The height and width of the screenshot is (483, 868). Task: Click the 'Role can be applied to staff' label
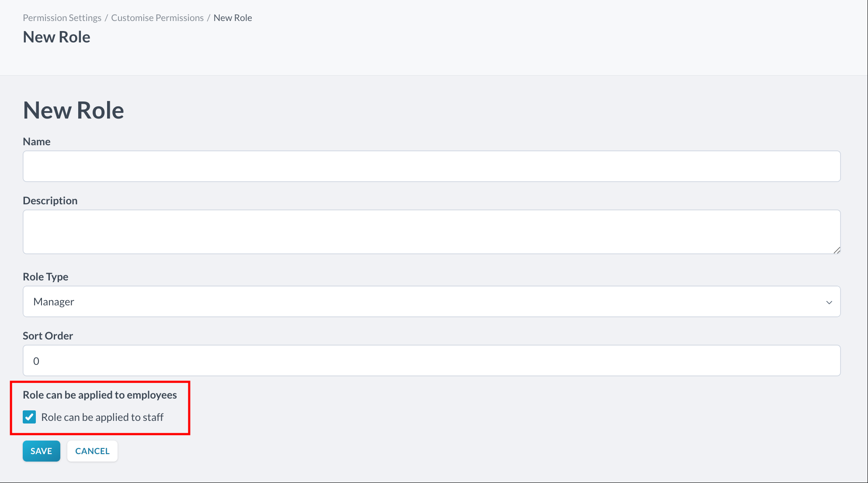coord(102,417)
